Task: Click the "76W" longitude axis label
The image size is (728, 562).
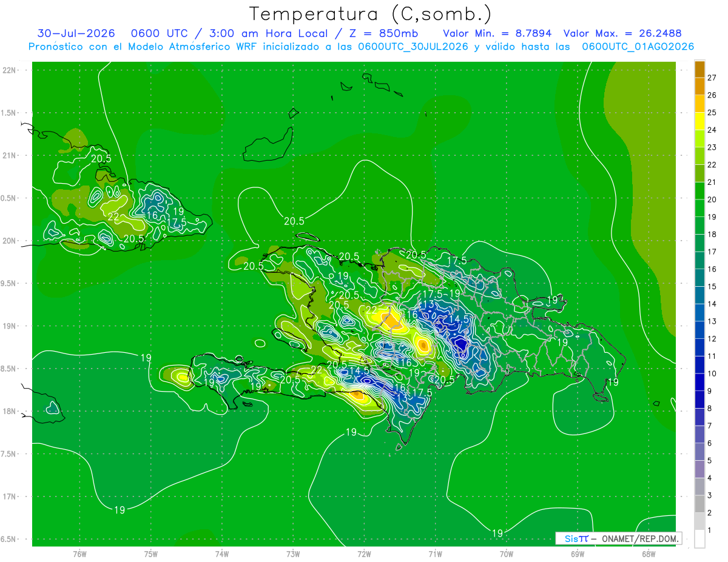Action: (x=79, y=554)
